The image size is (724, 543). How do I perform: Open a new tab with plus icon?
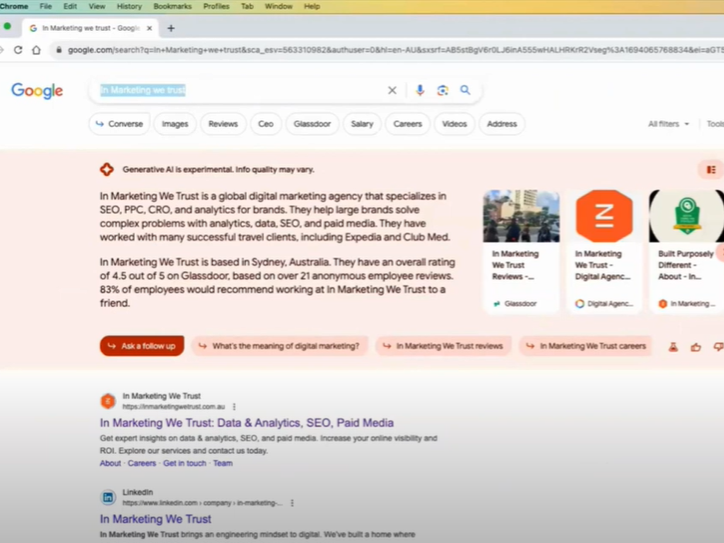171,28
